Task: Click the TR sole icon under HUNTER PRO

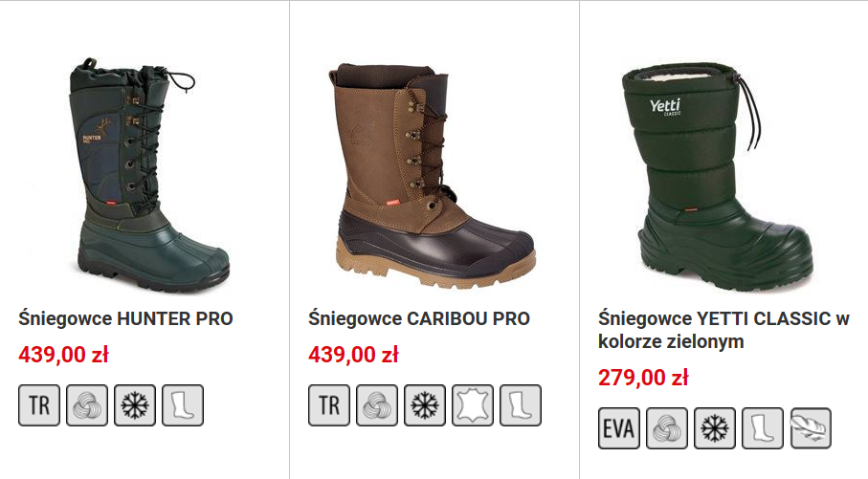Action: point(39,405)
